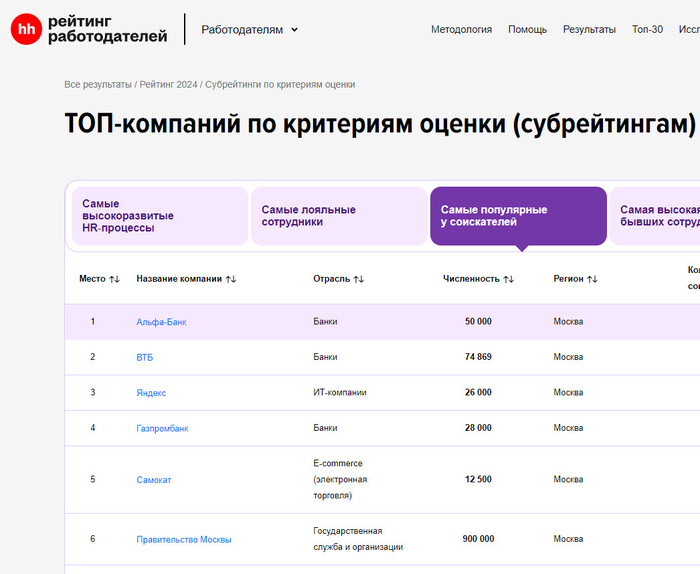
Task: Sort by Регион column arrows icon
Action: [x=592, y=279]
